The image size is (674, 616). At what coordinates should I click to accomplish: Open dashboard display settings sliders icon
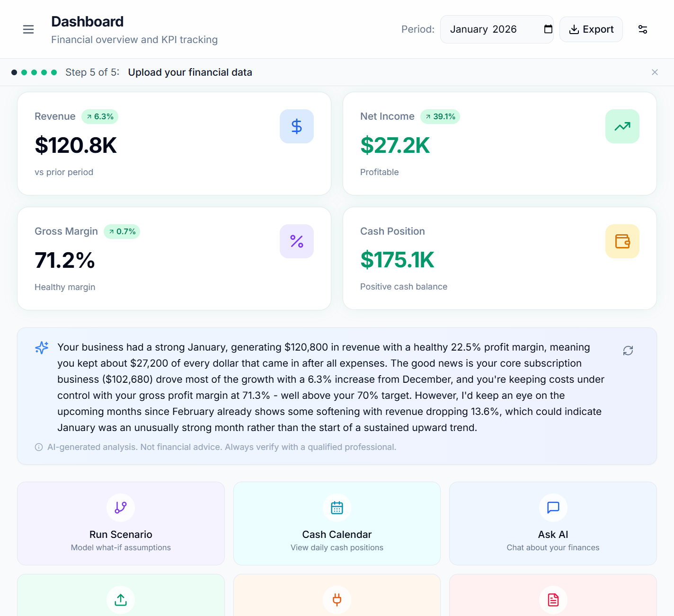point(643,29)
